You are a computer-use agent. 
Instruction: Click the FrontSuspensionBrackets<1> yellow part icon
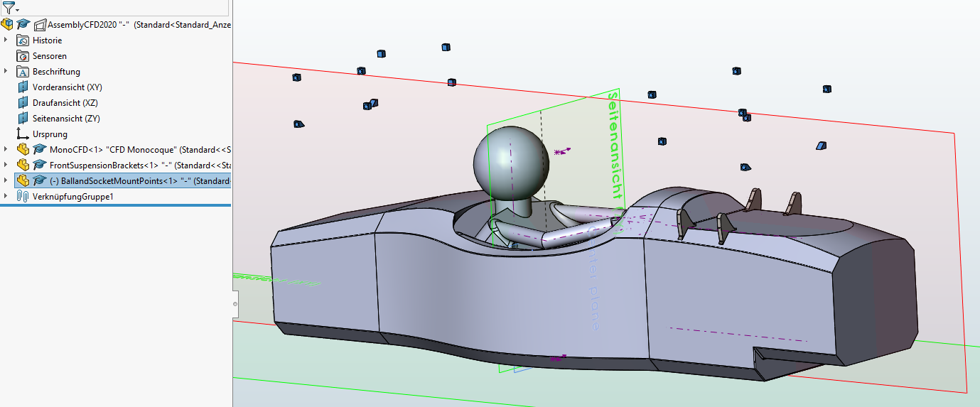pos(23,165)
